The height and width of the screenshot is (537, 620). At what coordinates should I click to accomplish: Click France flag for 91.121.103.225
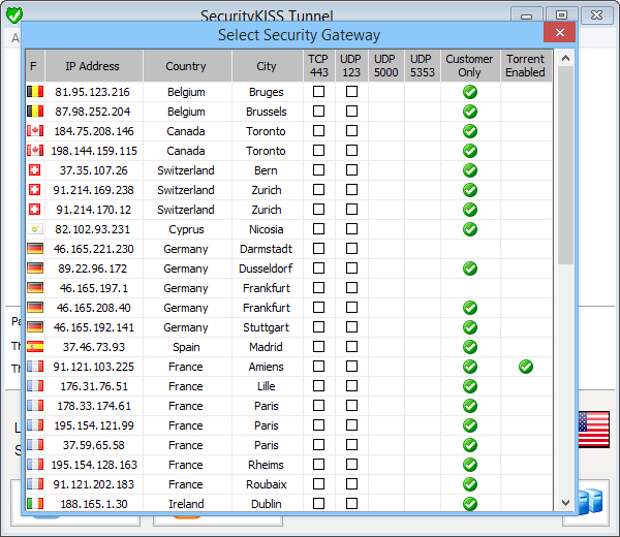[x=35, y=366]
